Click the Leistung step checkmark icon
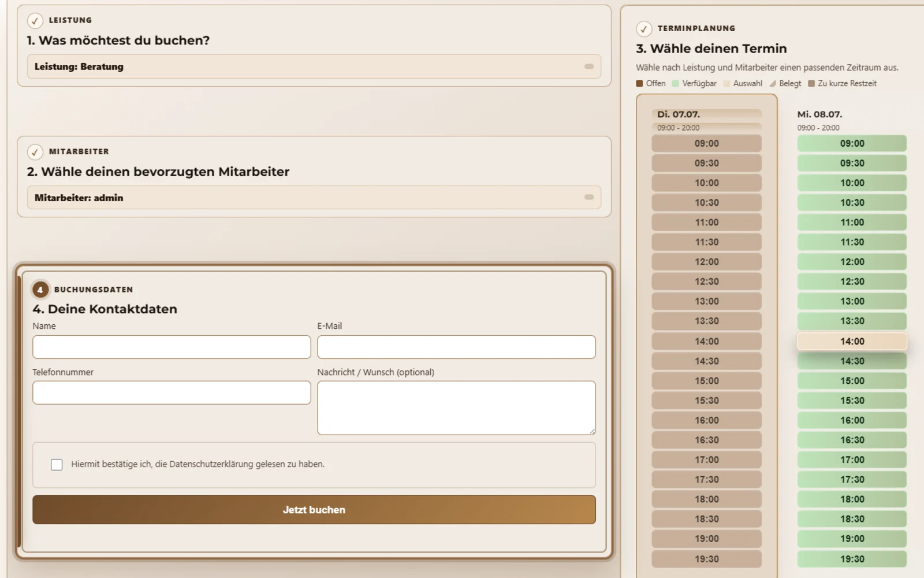The image size is (924, 578). [35, 21]
